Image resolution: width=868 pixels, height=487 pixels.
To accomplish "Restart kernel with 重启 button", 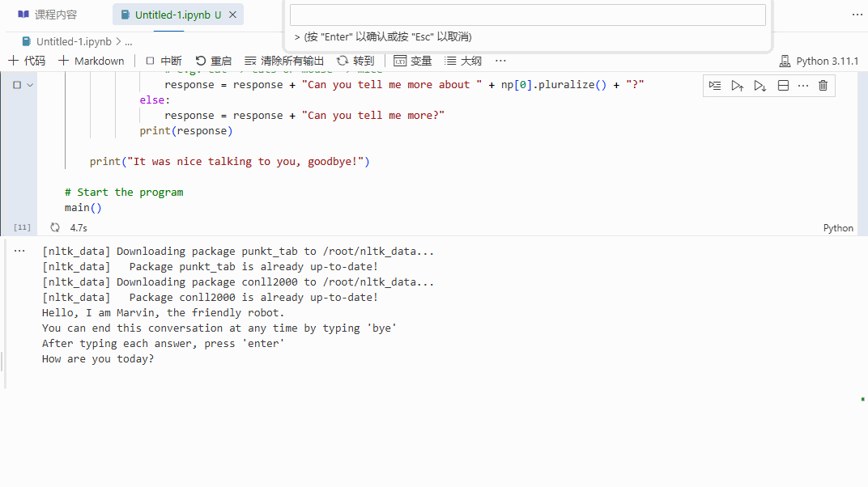I will (x=214, y=61).
